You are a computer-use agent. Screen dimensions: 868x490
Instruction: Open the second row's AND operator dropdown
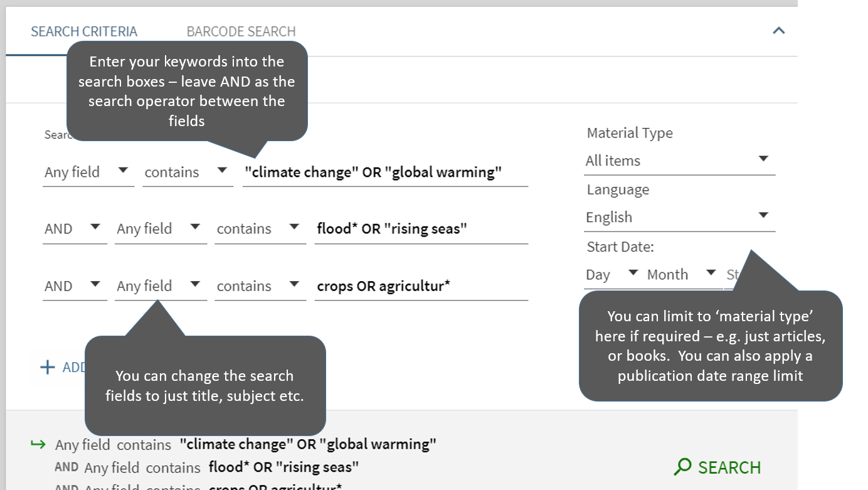pos(73,229)
